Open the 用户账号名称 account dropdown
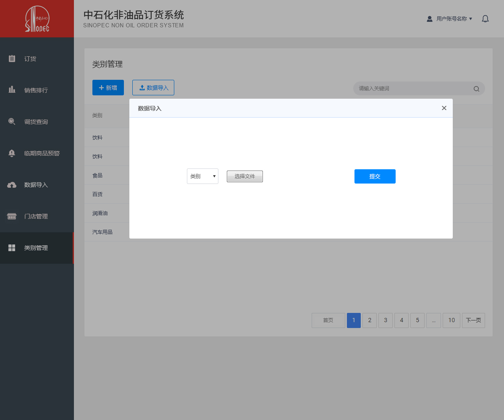This screenshot has width=504, height=420. pos(450,19)
